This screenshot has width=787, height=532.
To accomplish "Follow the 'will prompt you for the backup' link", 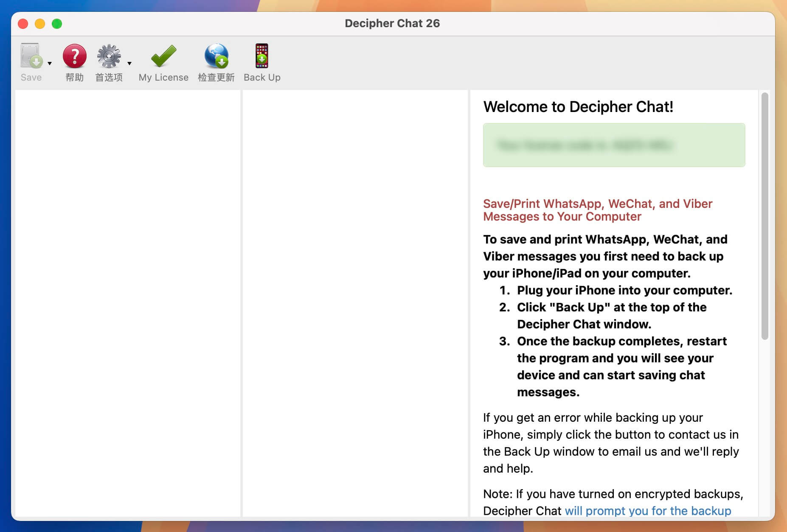I will 648,511.
